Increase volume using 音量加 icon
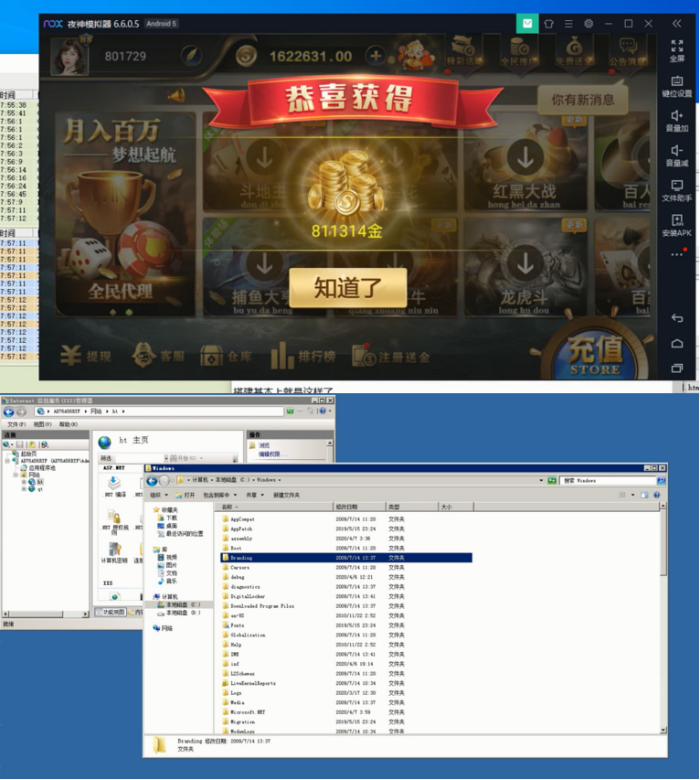 [x=676, y=119]
